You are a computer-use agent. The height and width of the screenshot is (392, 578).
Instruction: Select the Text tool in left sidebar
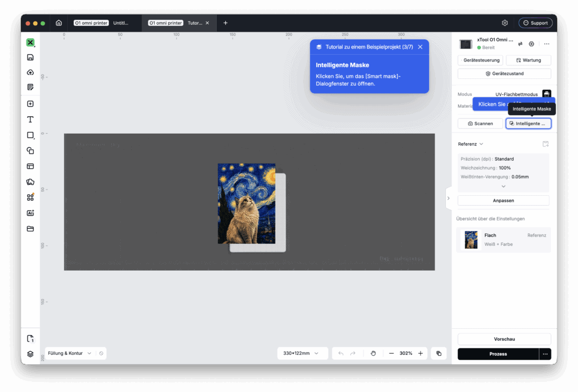pyautogui.click(x=30, y=120)
